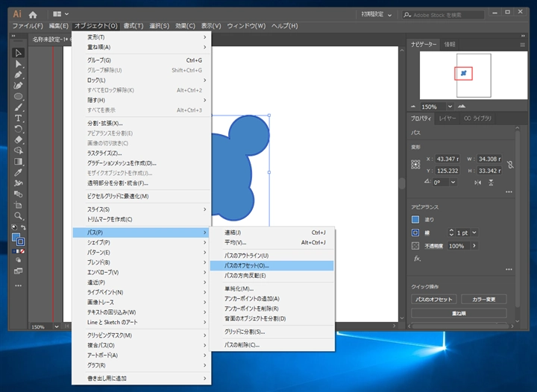Screen dimensions: 537x392
Task: Adjust stroke weight stepper arrows
Action: pos(451,233)
